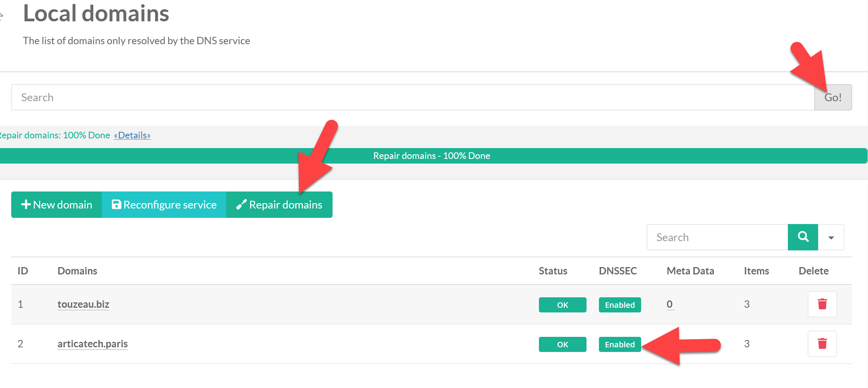This screenshot has height=388, width=868.
Task: Delete the touzeau.biz domain with trash icon
Action: pos(822,304)
